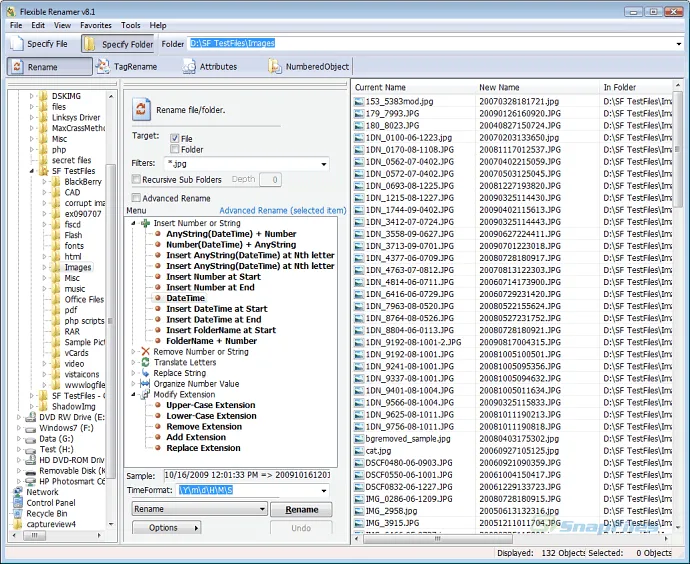Click the large Rename file/folder icon
Viewport: 690px width, 564px height.
tap(141, 109)
